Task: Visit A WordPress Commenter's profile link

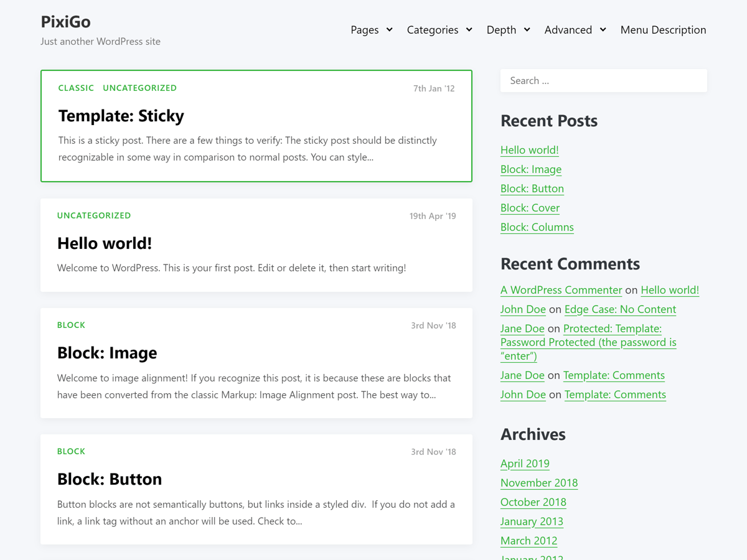Action: (x=561, y=289)
